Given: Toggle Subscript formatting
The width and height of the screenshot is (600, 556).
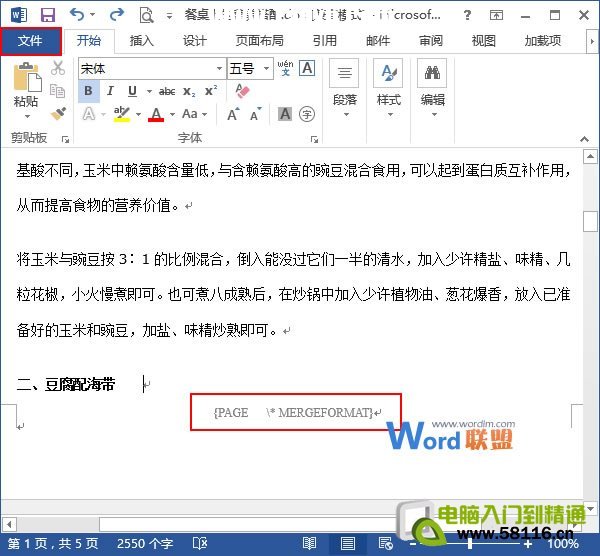Looking at the screenshot, I should click(189, 92).
